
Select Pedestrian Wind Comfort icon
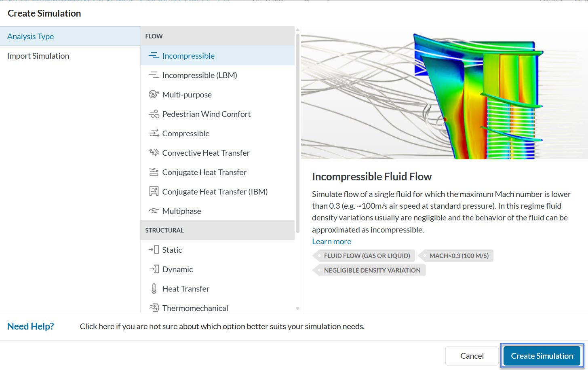click(154, 114)
